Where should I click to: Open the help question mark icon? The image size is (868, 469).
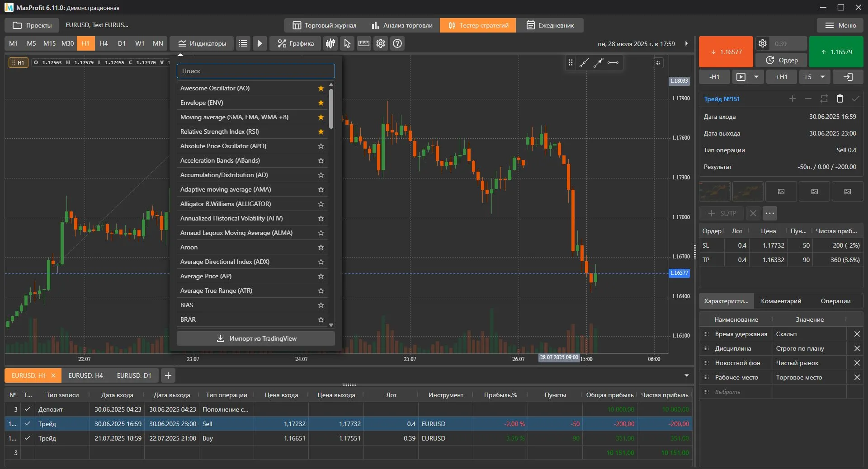pyautogui.click(x=397, y=43)
